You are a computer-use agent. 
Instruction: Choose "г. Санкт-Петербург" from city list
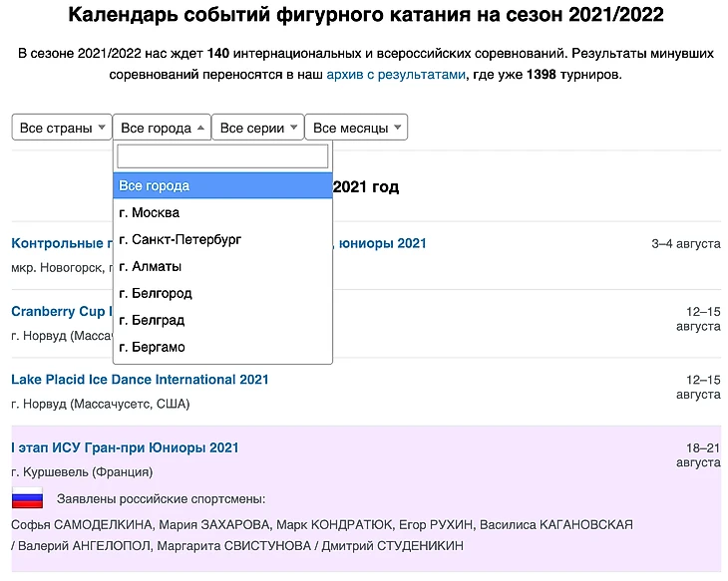coord(222,239)
